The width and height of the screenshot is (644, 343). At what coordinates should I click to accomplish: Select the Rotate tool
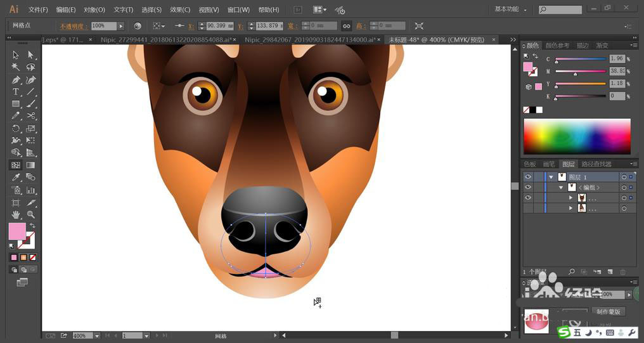click(x=16, y=128)
